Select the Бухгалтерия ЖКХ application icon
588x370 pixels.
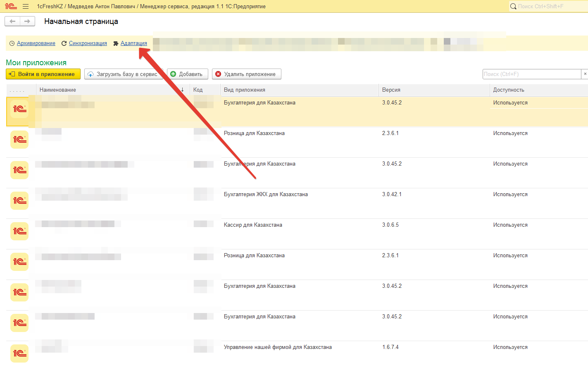tap(19, 201)
